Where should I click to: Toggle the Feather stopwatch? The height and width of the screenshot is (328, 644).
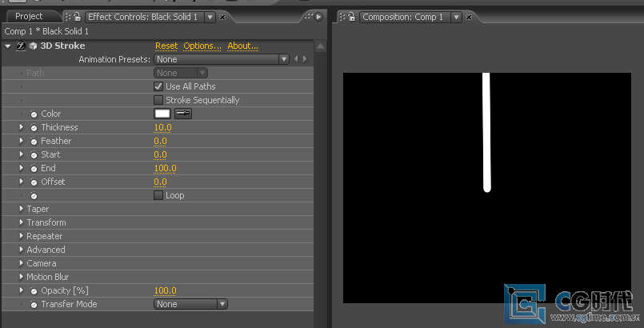point(34,142)
